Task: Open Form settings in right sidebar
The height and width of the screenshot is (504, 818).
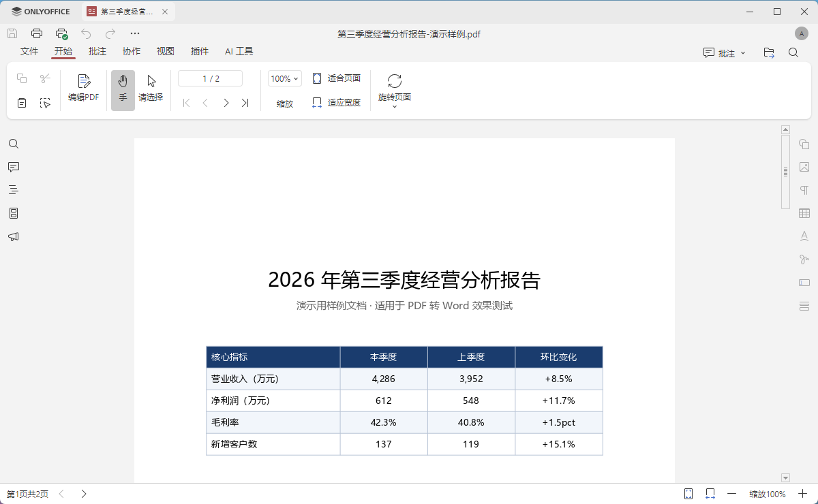Action: (x=804, y=283)
